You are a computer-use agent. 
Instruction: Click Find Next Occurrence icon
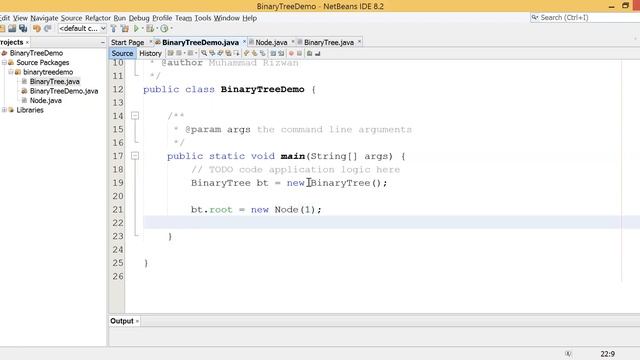[x=220, y=53]
